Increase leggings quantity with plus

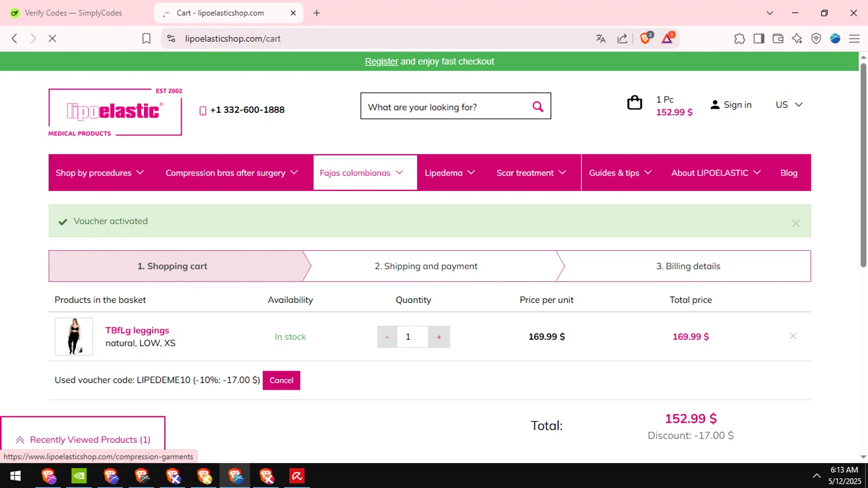pyautogui.click(x=439, y=337)
